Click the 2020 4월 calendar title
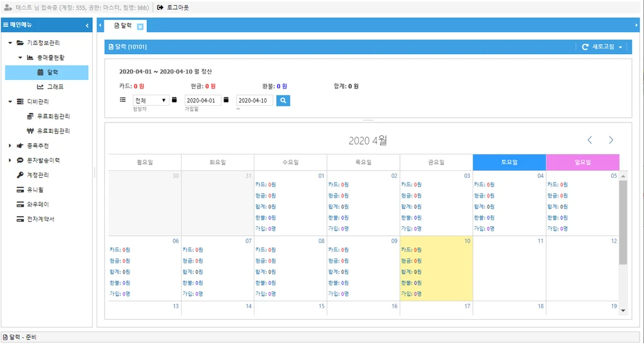 pyautogui.click(x=368, y=141)
